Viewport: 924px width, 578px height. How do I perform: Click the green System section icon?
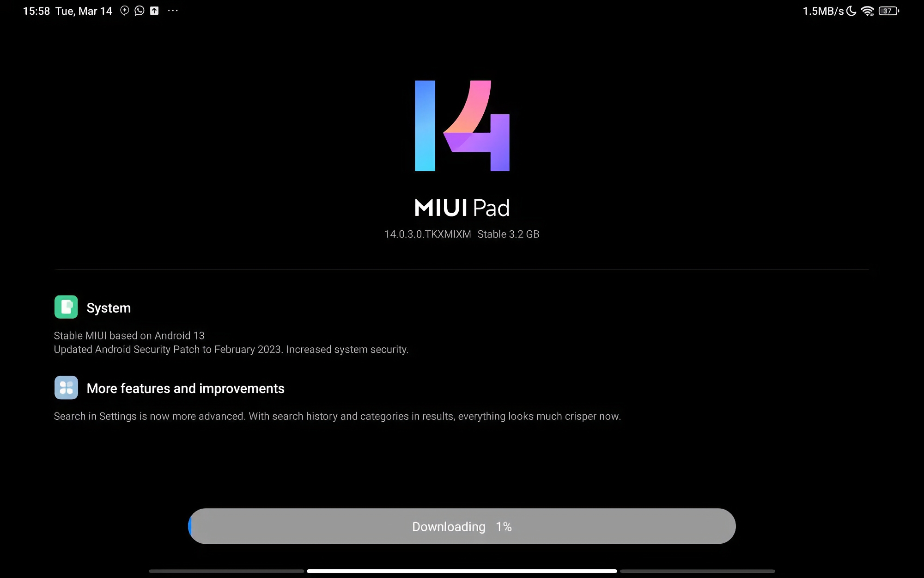(x=66, y=307)
